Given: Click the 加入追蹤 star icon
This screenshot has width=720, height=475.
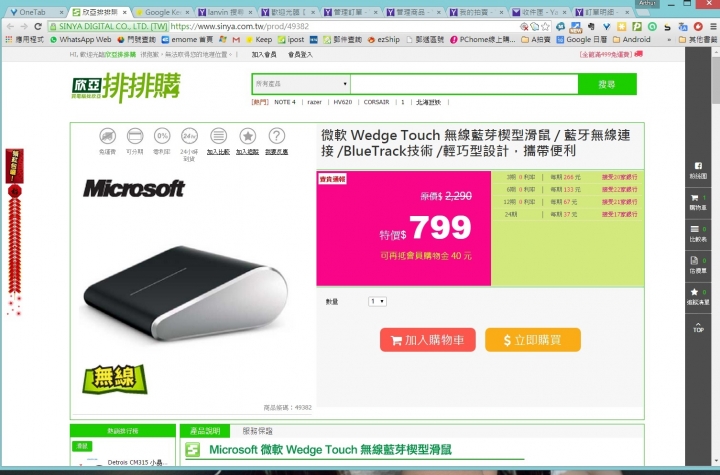Looking at the screenshot, I should (248, 136).
